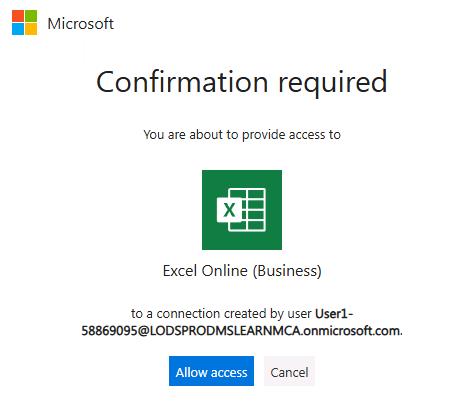Image resolution: width=460 pixels, height=418 pixels.
Task: Click the blue square in Microsoft logo
Action: pos(18,29)
